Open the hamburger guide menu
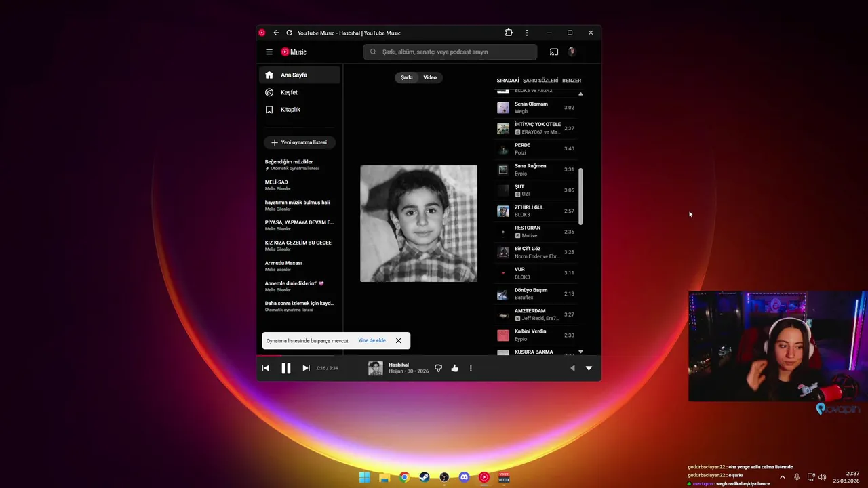 pyautogui.click(x=269, y=52)
